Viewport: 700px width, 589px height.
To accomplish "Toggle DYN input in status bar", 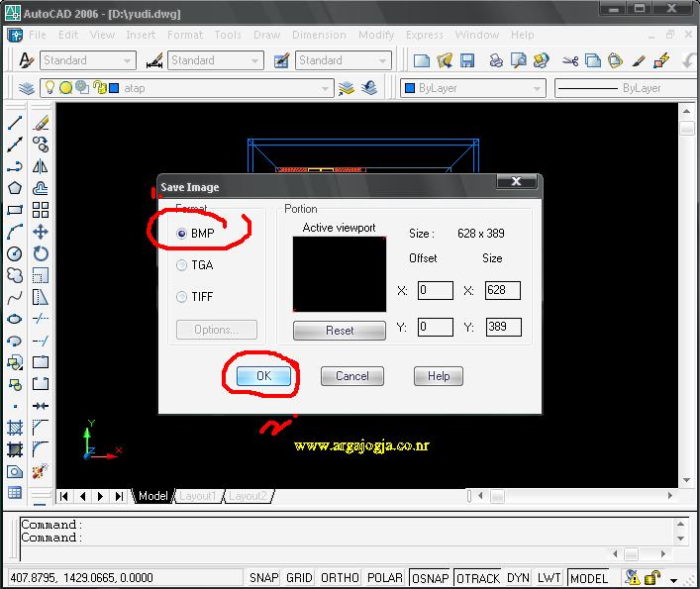I will coord(518,578).
